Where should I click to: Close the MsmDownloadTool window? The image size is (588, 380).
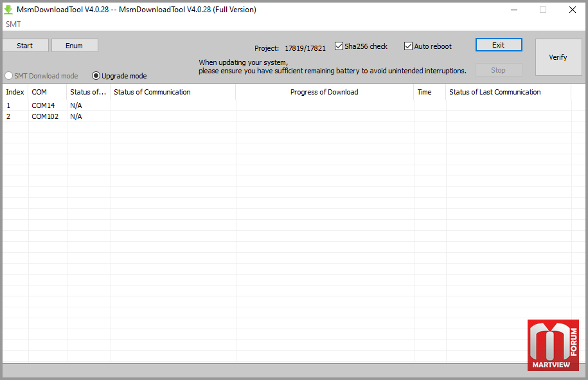pyautogui.click(x=572, y=10)
